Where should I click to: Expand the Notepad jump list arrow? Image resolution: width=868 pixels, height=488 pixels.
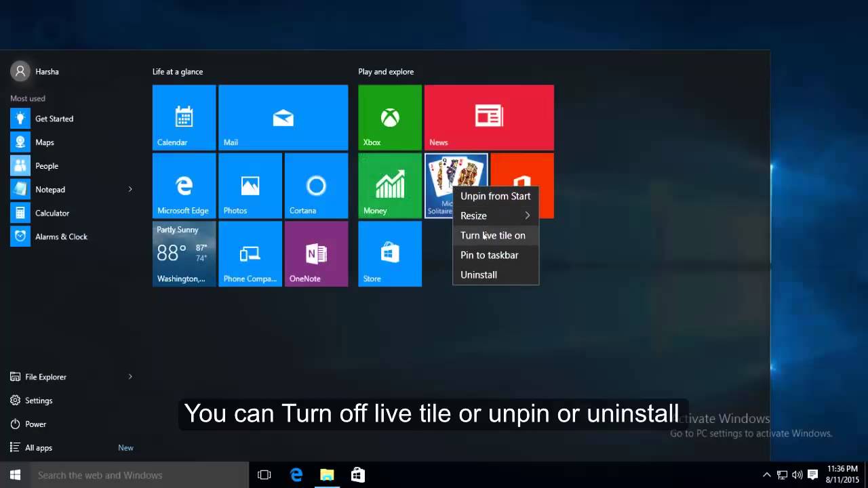130,189
